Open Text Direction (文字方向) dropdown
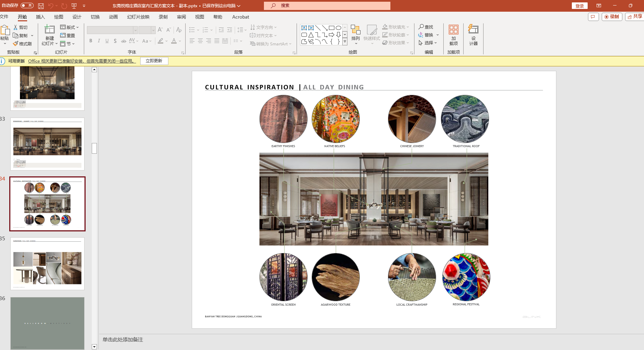 (264, 27)
